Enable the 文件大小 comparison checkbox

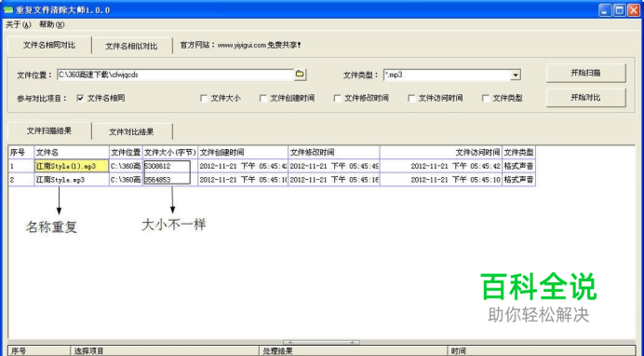(x=204, y=98)
